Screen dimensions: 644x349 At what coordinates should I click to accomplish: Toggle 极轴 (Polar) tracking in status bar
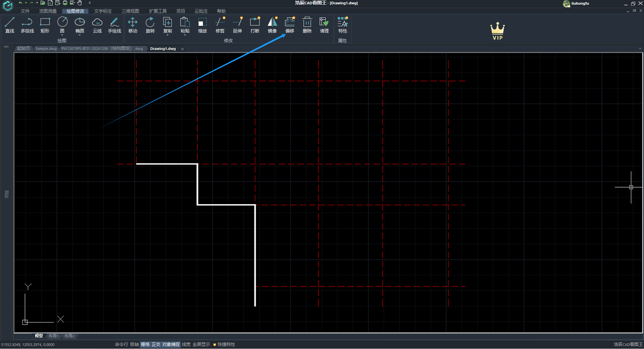click(135, 345)
